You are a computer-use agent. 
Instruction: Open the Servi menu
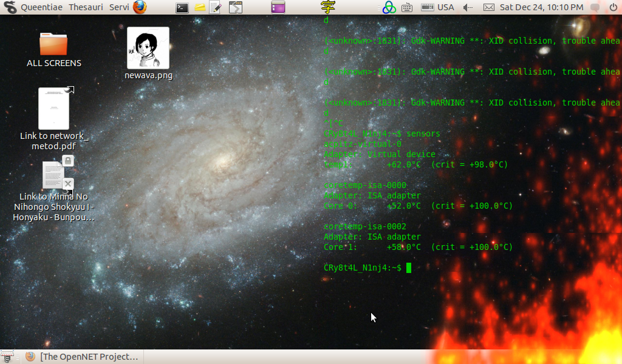click(119, 7)
